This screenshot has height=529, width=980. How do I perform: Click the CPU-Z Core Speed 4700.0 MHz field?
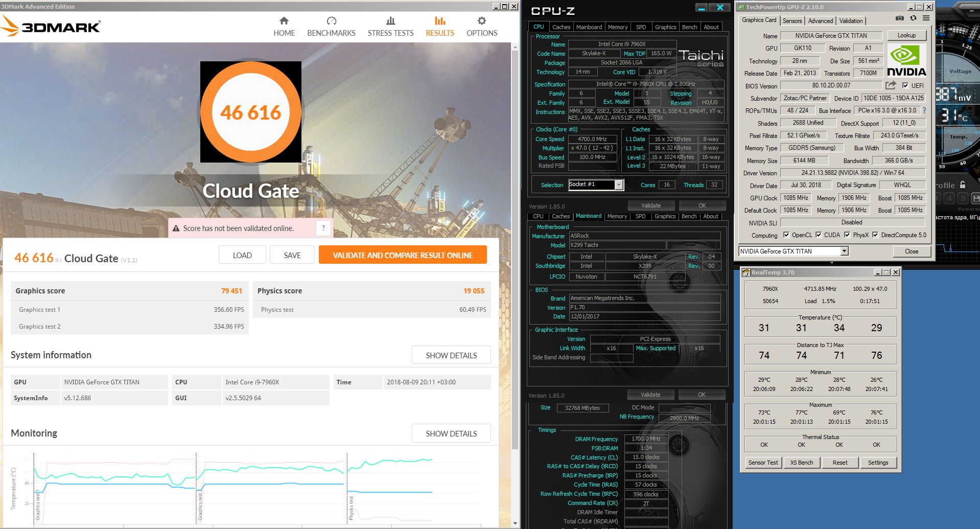(x=592, y=139)
